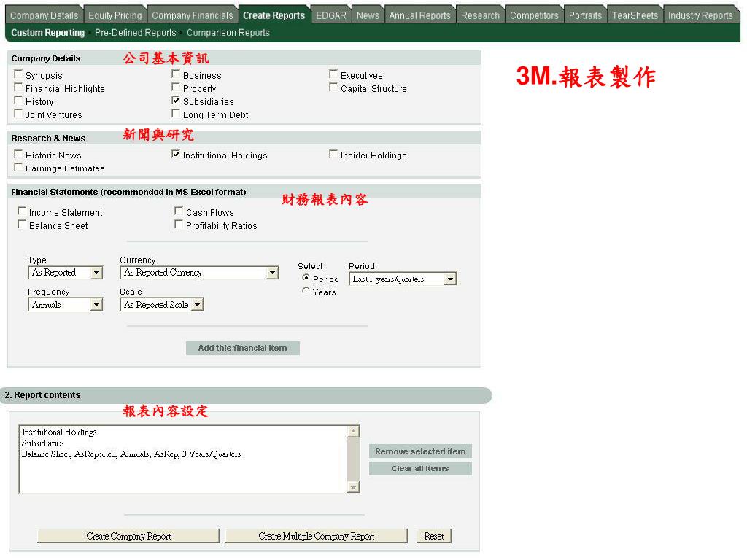This screenshot has height=560, width=747.
Task: Enable Financial Highlights checkbox
Action: [x=18, y=87]
